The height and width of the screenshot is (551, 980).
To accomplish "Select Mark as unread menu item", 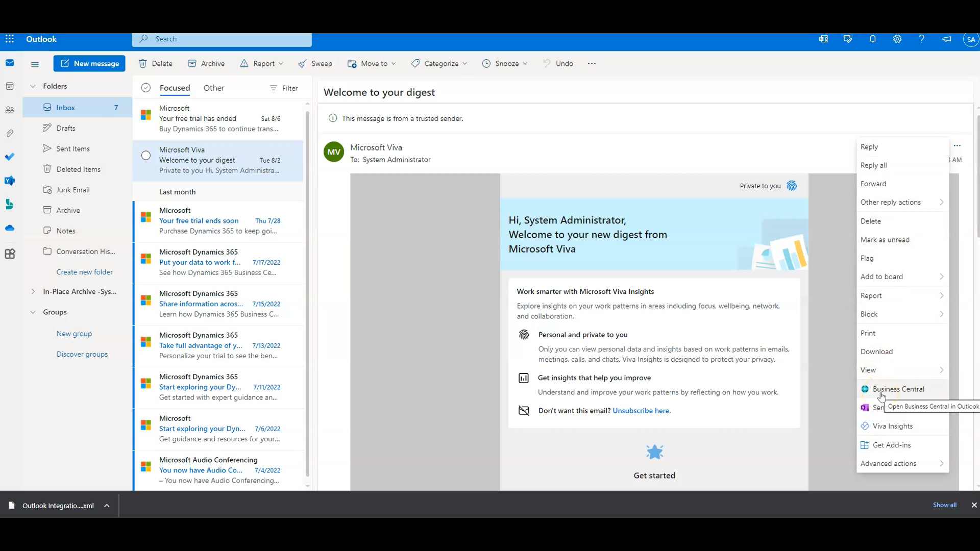I will pos(886,239).
